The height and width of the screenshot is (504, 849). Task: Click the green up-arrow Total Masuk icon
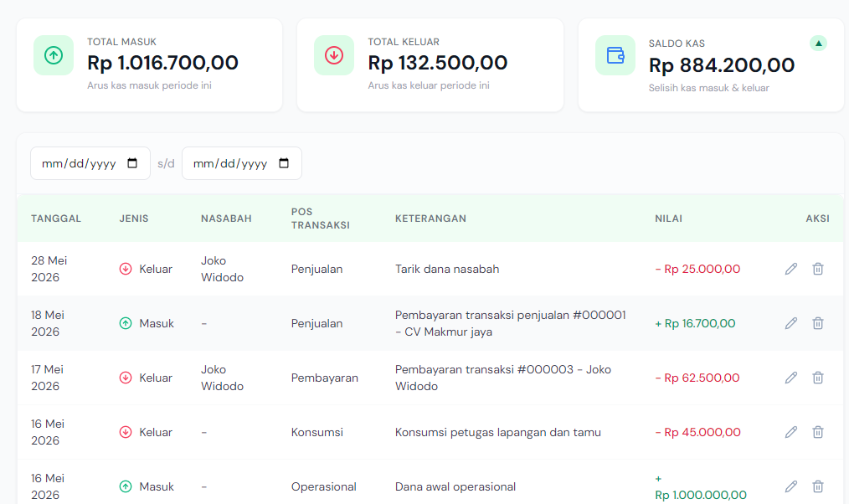point(54,55)
